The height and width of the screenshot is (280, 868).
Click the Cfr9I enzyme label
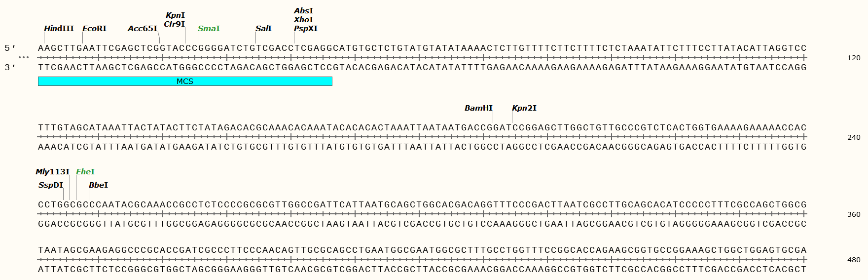pyautogui.click(x=175, y=24)
